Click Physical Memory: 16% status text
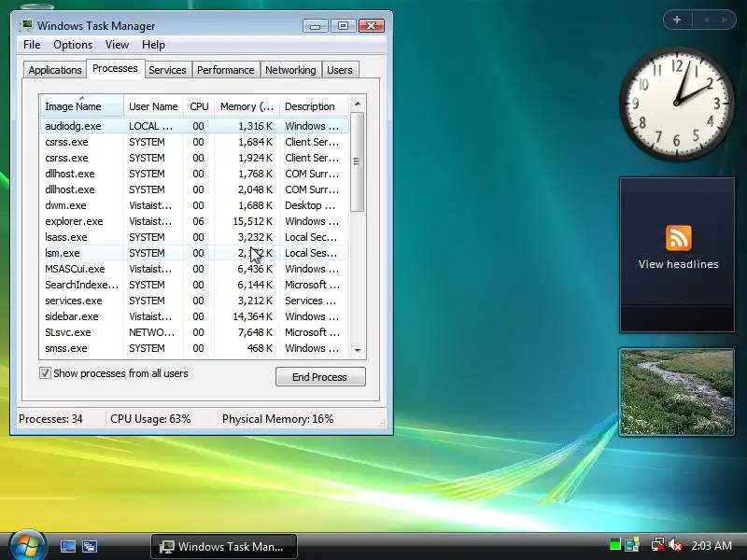This screenshot has width=747, height=560. click(277, 419)
